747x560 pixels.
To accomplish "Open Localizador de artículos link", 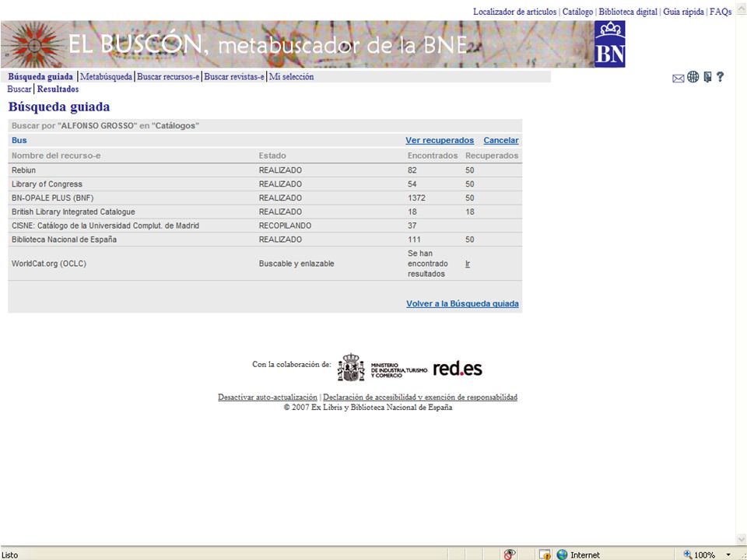I will 514,12.
